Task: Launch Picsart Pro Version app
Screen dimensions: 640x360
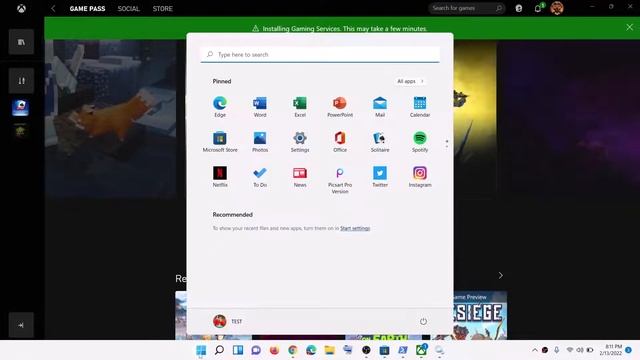Action: click(x=340, y=180)
